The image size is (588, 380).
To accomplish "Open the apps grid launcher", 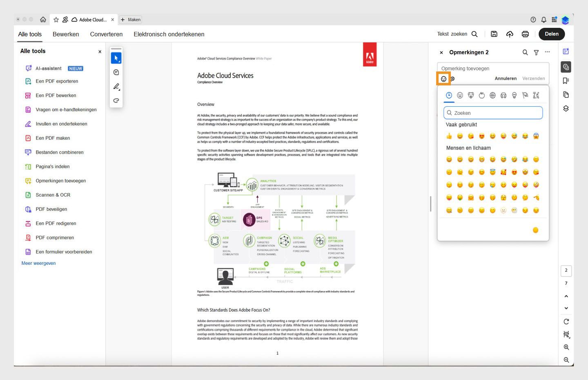I will (554, 20).
